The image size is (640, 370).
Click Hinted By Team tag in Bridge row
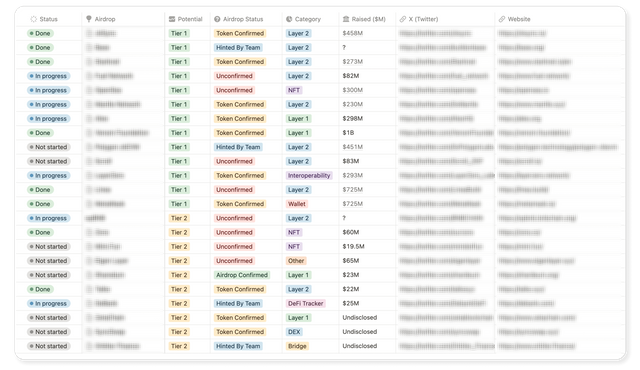pyautogui.click(x=238, y=346)
